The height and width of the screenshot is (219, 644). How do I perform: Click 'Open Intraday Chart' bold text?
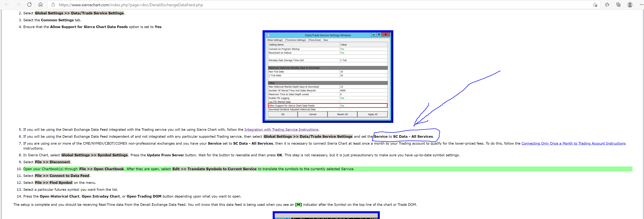pos(101,197)
